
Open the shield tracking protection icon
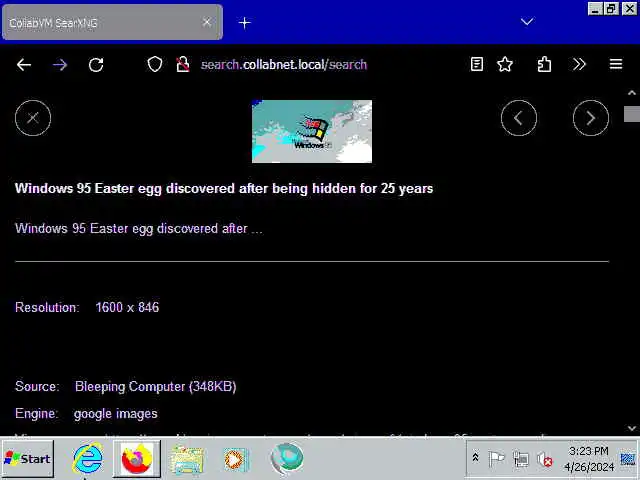[x=155, y=64]
